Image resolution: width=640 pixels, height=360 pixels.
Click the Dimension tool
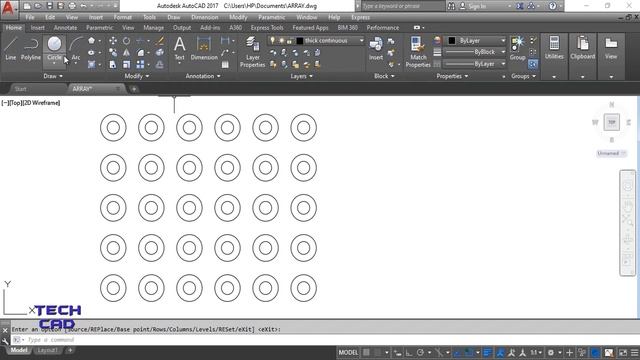click(x=204, y=49)
